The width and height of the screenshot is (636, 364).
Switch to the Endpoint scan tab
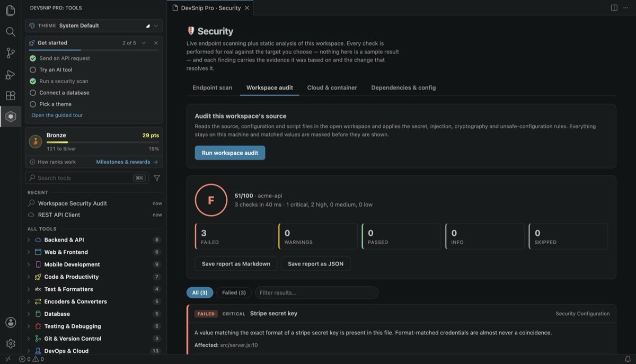[x=212, y=87]
